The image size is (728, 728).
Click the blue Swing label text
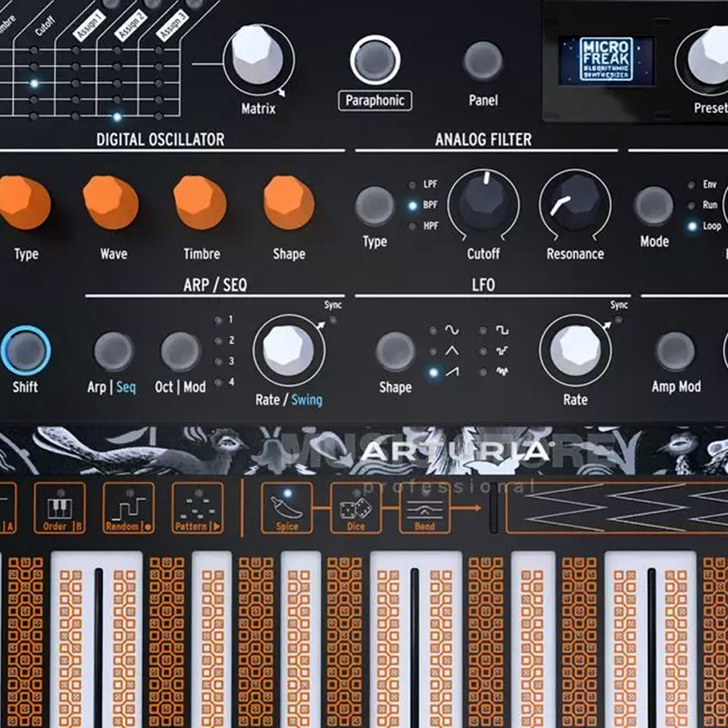coord(307,400)
